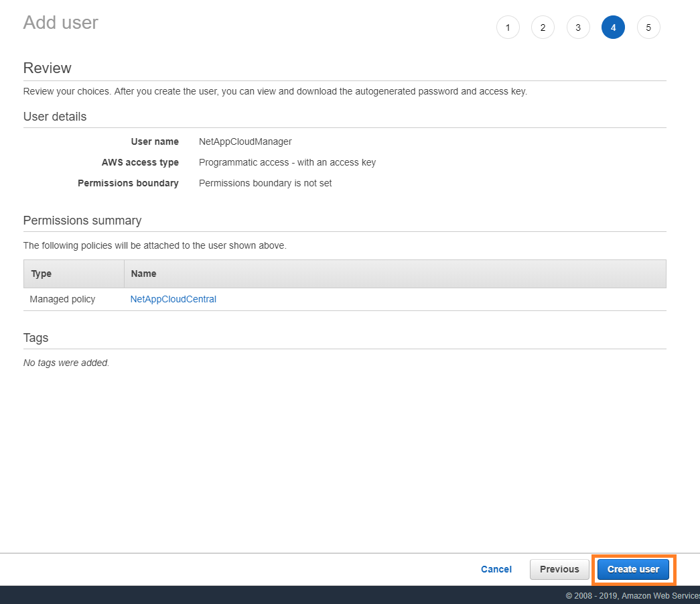The width and height of the screenshot is (700, 604).
Task: Jump back to step 2 circle
Action: click(543, 27)
